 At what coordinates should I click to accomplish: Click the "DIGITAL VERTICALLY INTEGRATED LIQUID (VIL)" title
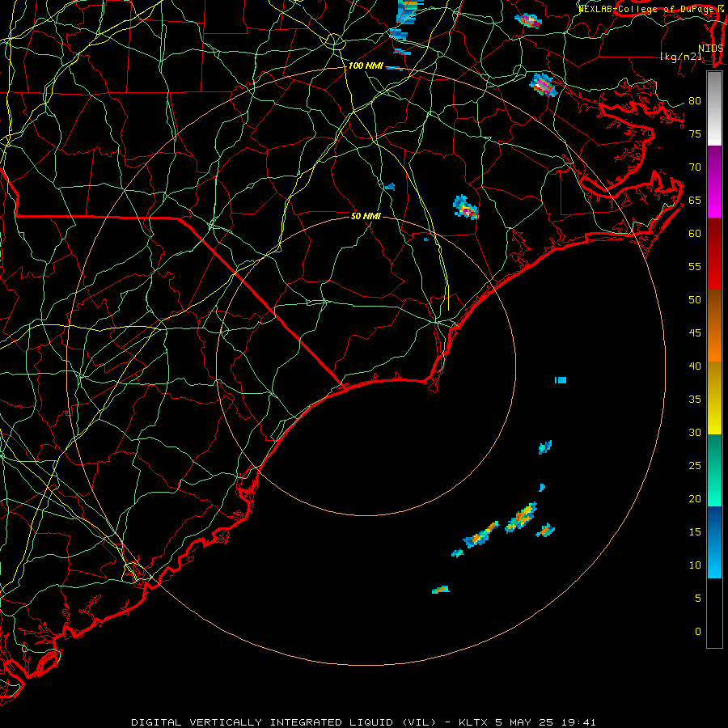(284, 722)
